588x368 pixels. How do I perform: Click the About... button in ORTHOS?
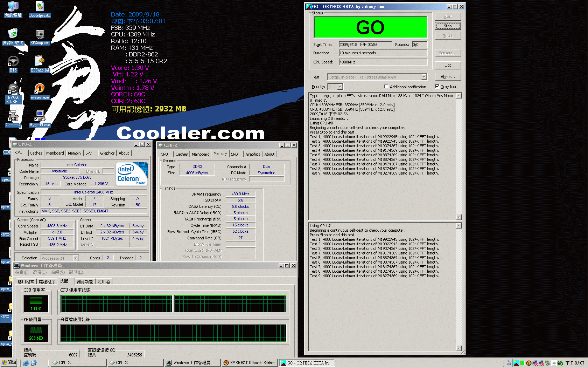(448, 77)
